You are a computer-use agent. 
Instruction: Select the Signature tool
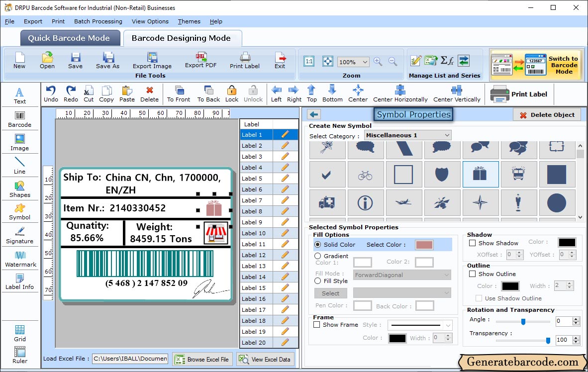click(19, 236)
